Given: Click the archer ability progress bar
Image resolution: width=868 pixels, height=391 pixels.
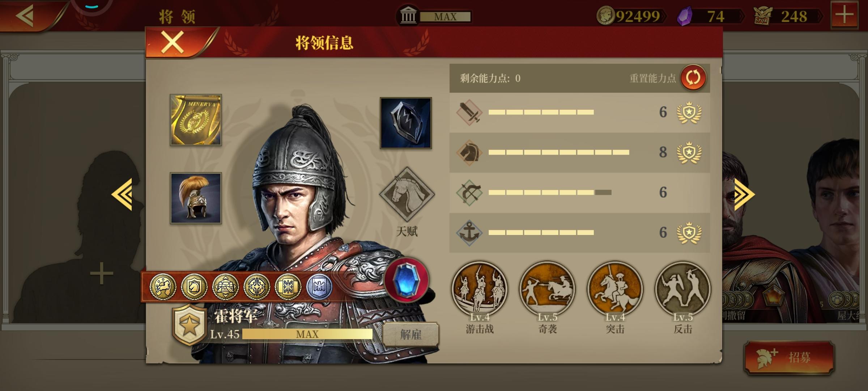Looking at the screenshot, I should pyautogui.click(x=550, y=193).
